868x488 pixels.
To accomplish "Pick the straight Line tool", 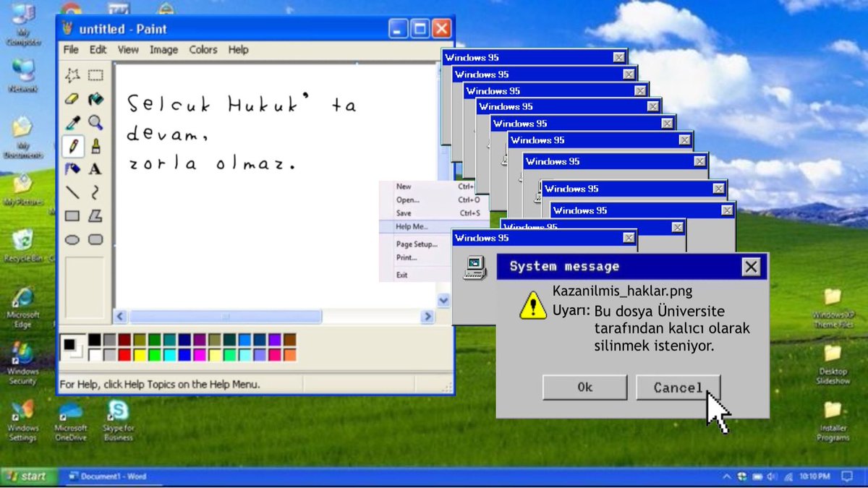I will click(x=72, y=192).
